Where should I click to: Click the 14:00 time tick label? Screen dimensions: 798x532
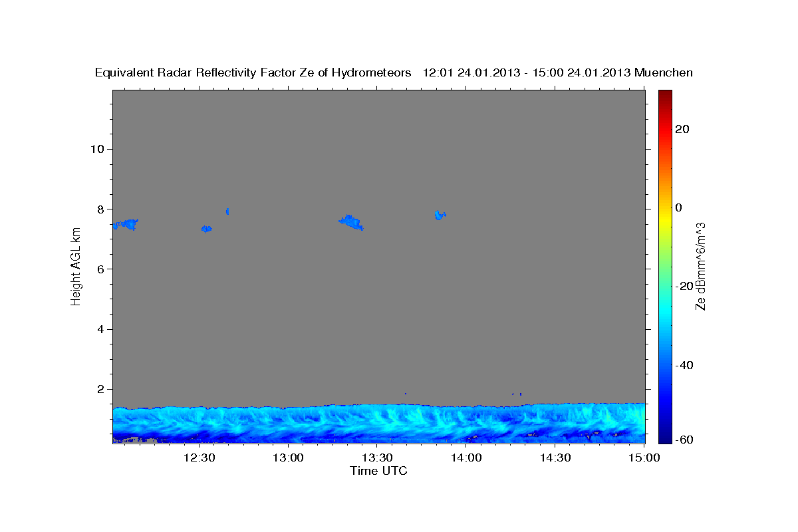(x=466, y=458)
